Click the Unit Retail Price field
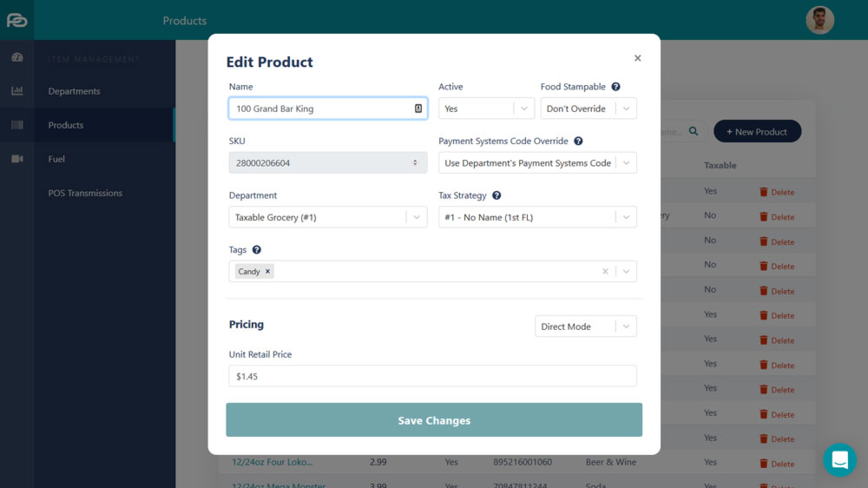 click(x=432, y=376)
